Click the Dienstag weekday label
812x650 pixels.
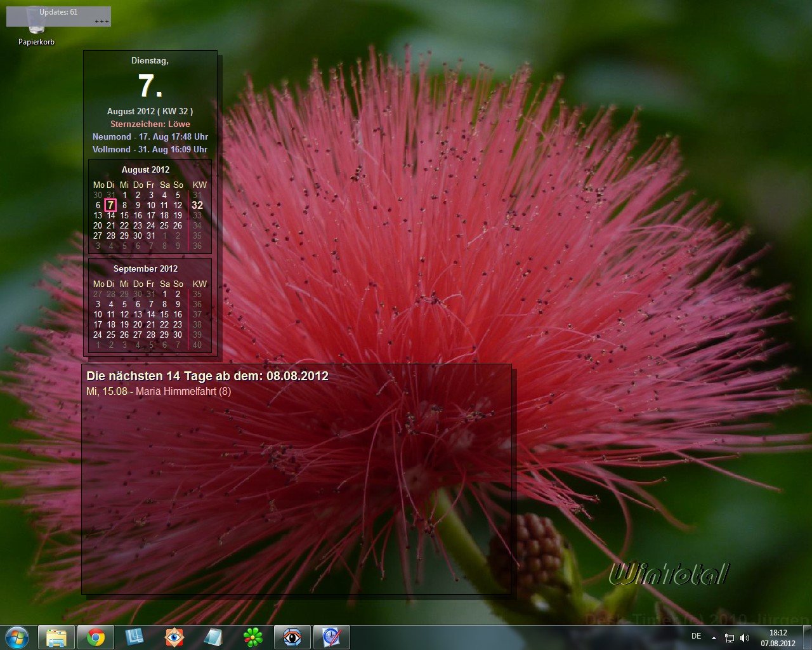(150, 61)
